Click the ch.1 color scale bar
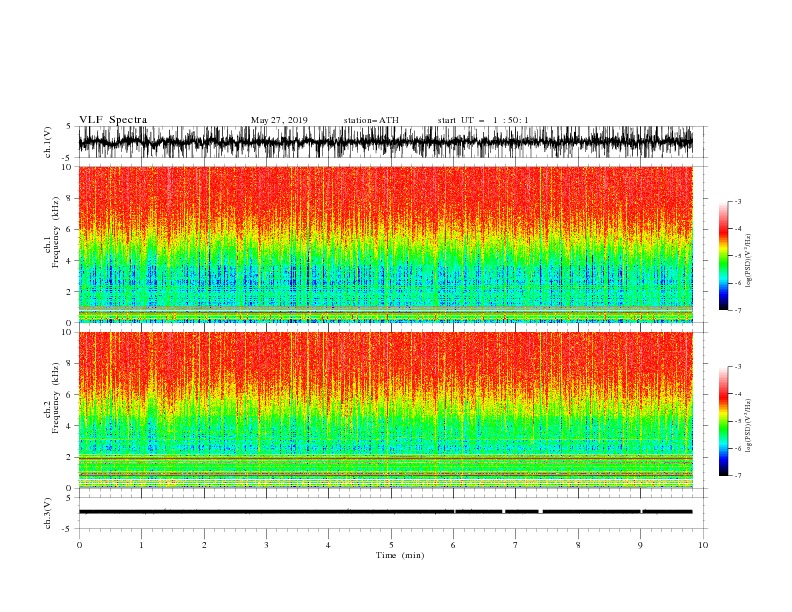The height and width of the screenshot is (612, 792). (723, 256)
